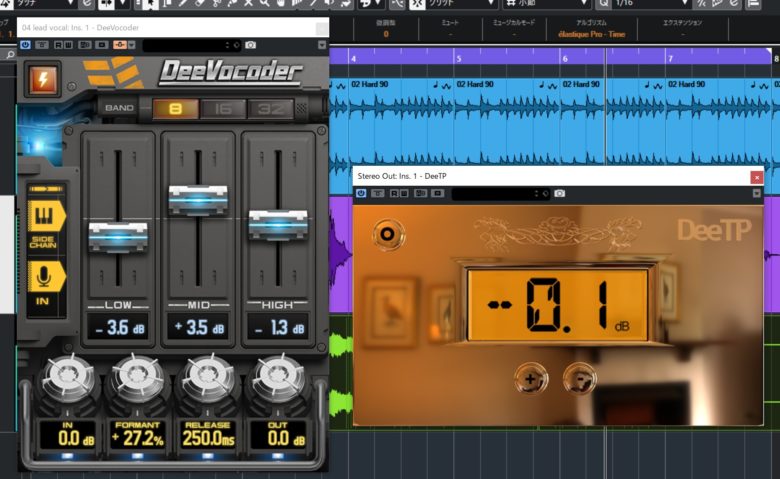Close the DeeTP plugin window
This screenshot has height=479, width=780.
(757, 177)
